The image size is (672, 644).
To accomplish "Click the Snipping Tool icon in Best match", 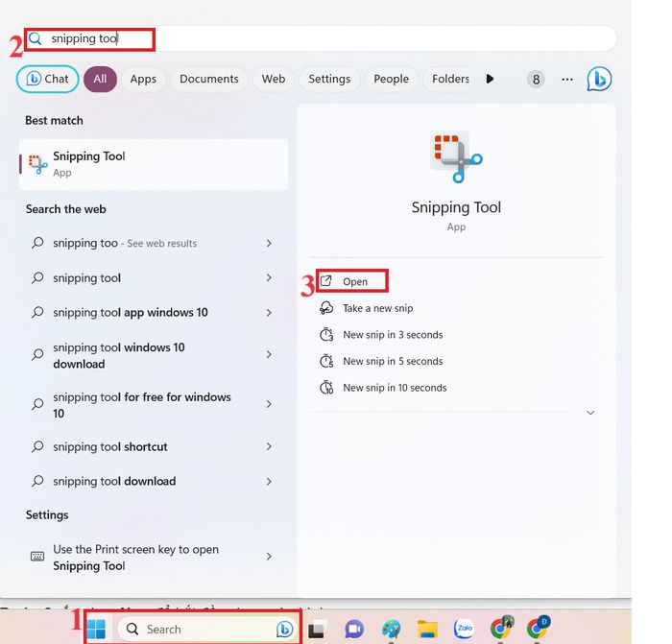I will click(x=37, y=164).
